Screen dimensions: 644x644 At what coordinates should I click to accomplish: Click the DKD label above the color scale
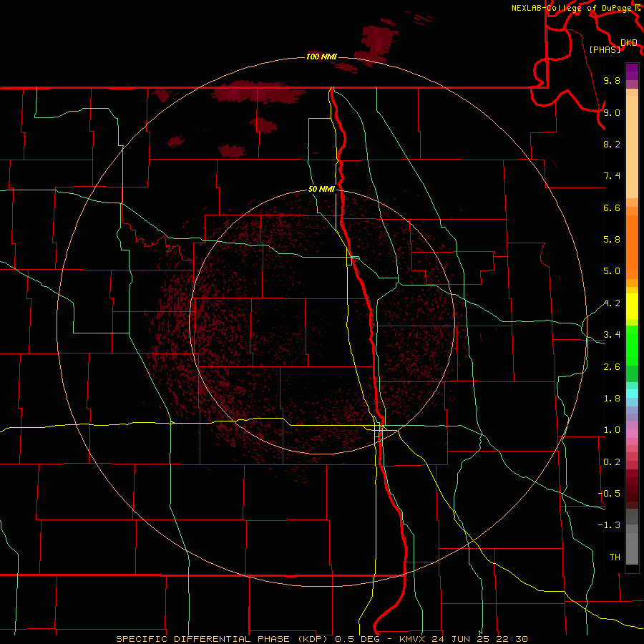pyautogui.click(x=629, y=43)
